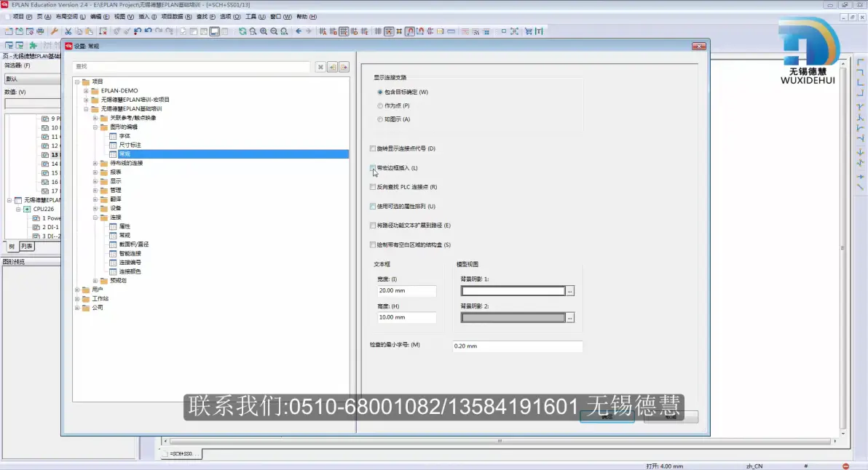The width and height of the screenshot is (868, 470).
Task: Clear the search field with the X button
Action: [320, 67]
